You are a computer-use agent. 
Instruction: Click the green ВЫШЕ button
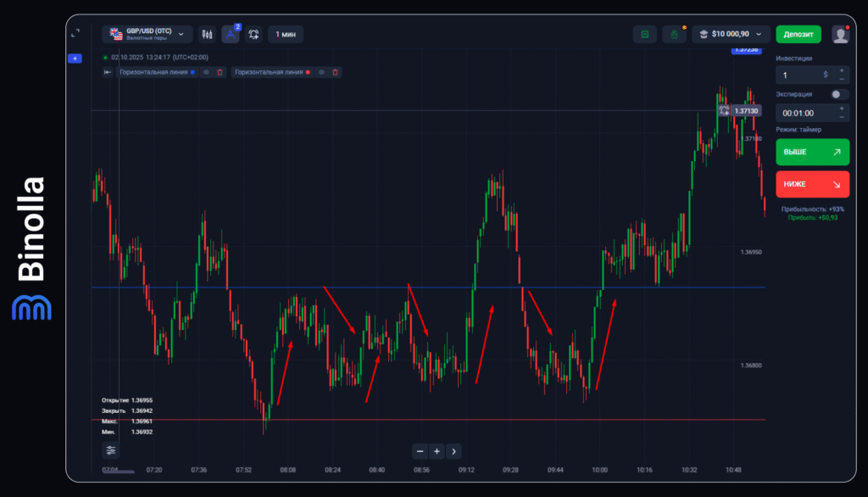click(812, 152)
